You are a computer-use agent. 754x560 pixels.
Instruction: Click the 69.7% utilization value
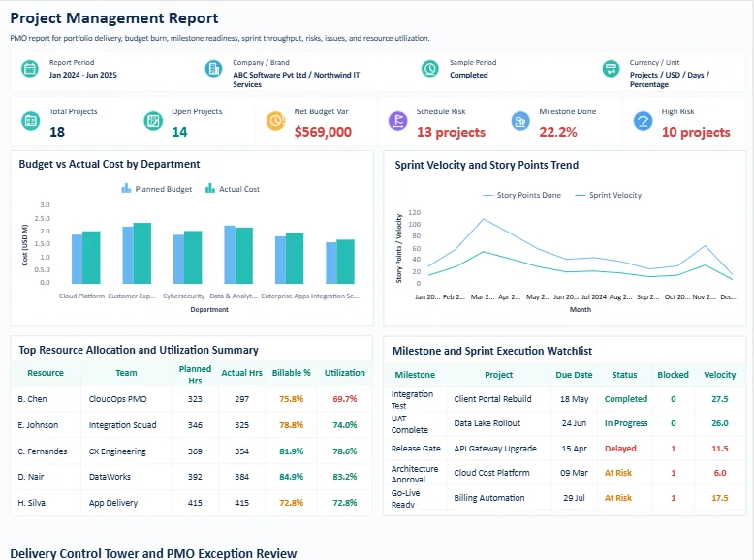pyautogui.click(x=345, y=399)
